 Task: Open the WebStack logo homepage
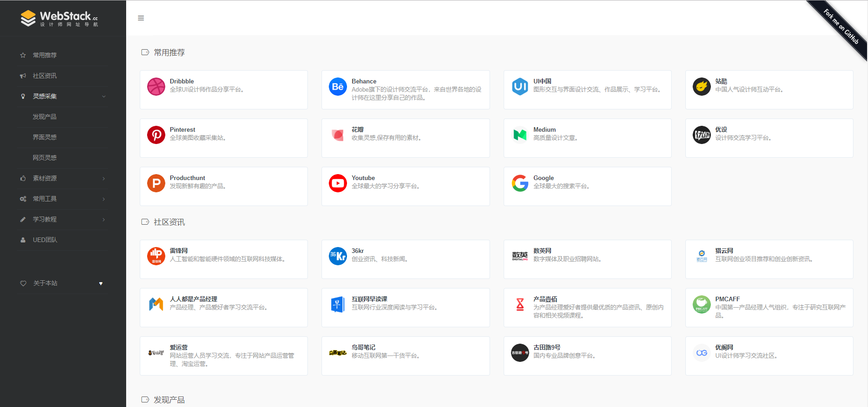pos(59,18)
